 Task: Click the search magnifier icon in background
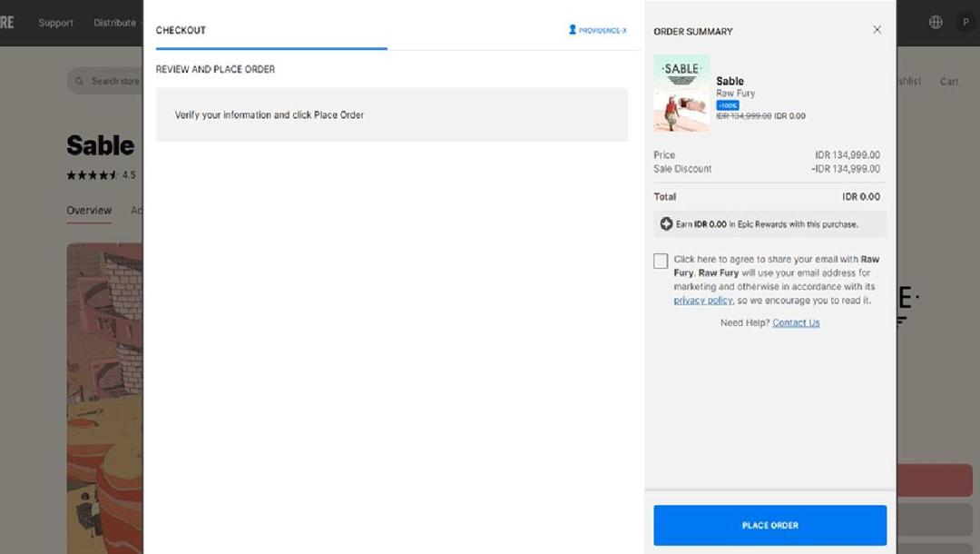[79, 82]
